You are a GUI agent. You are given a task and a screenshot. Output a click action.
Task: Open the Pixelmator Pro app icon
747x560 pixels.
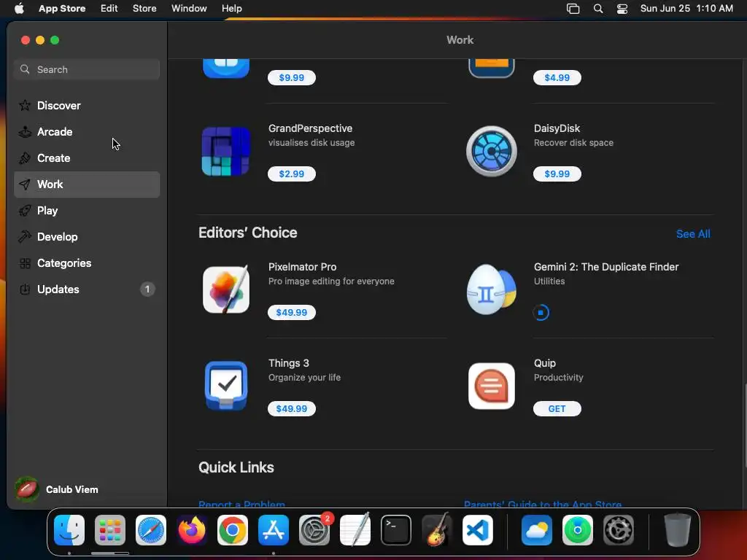226,289
